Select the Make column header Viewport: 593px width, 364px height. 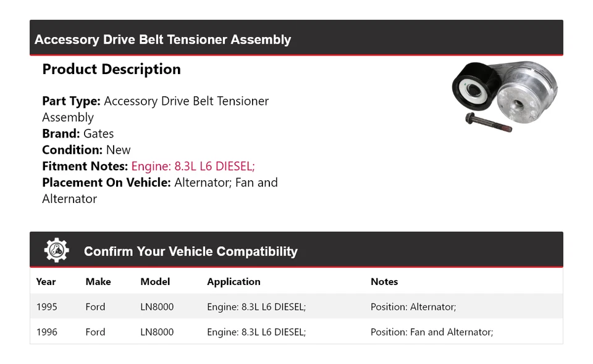tap(98, 281)
